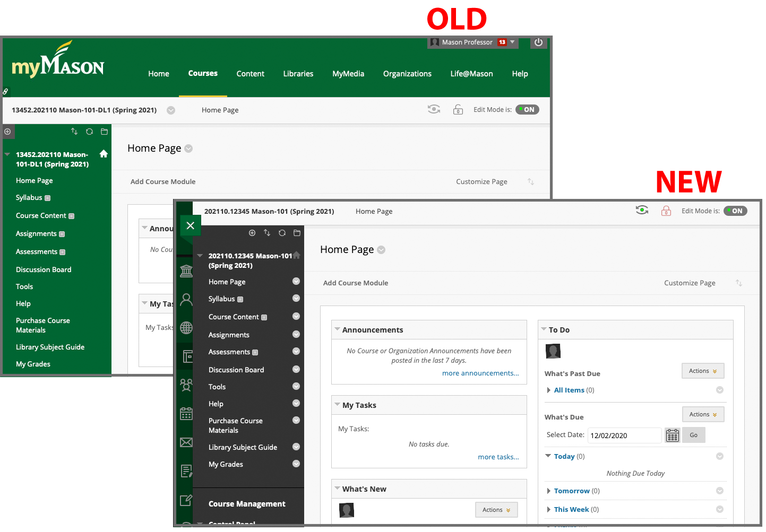766x532 pixels.
Task: Open the Tools pencil-square icon in new sidebar
Action: pyautogui.click(x=186, y=500)
